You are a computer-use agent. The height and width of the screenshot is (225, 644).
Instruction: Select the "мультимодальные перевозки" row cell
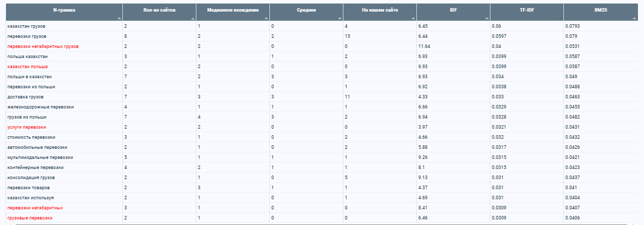[64, 157]
